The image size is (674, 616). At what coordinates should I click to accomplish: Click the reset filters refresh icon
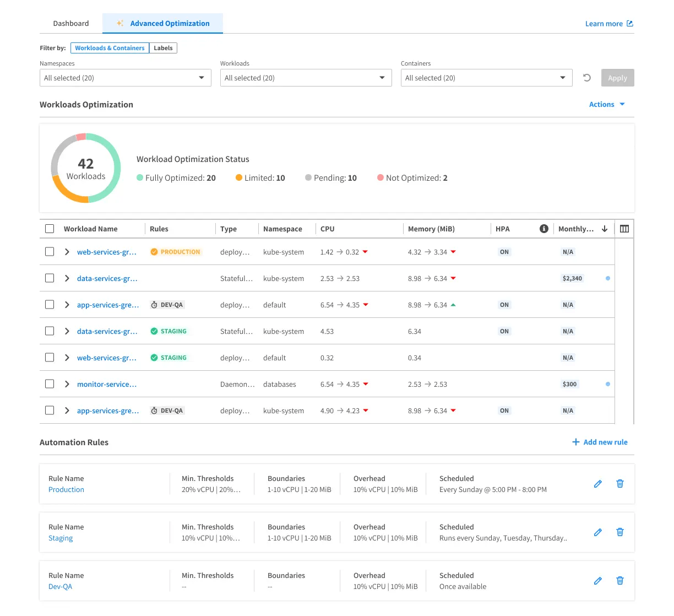pos(587,78)
